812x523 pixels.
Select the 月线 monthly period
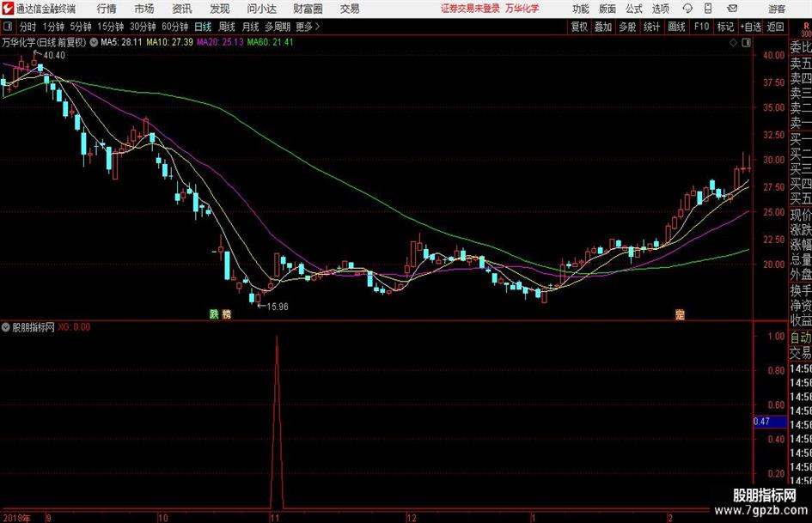(x=251, y=27)
